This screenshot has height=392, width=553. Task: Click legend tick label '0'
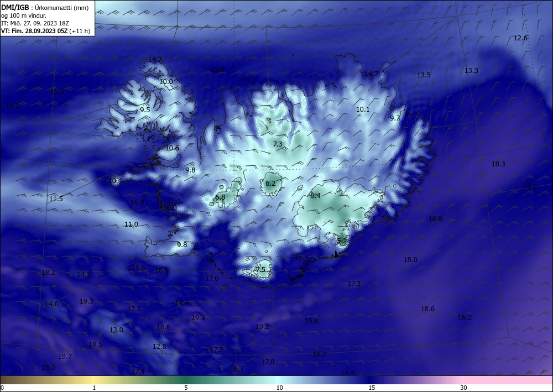tap(2, 388)
